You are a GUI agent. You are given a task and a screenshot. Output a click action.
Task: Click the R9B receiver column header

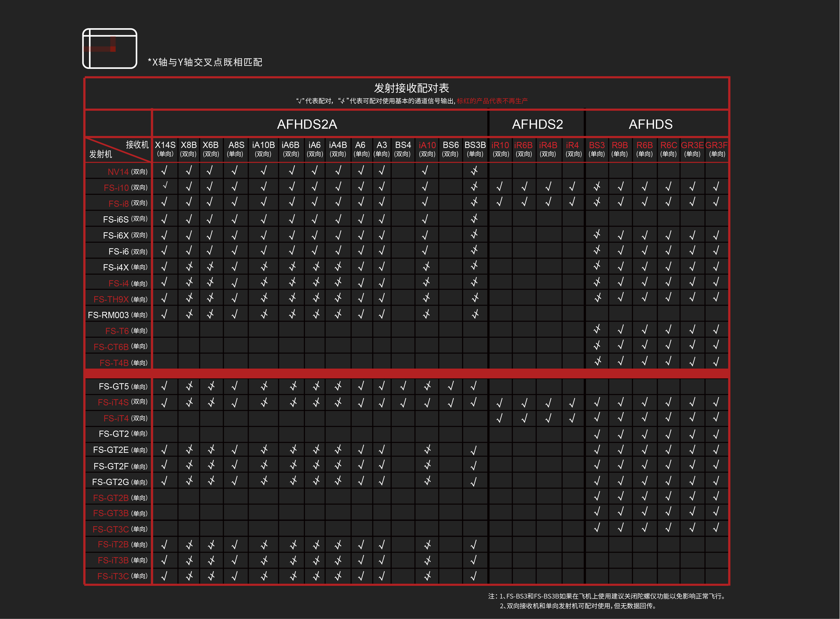coord(620,149)
